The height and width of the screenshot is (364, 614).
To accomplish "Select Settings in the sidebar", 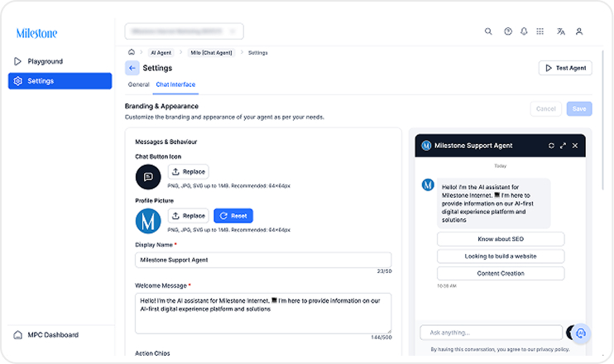I will click(60, 81).
